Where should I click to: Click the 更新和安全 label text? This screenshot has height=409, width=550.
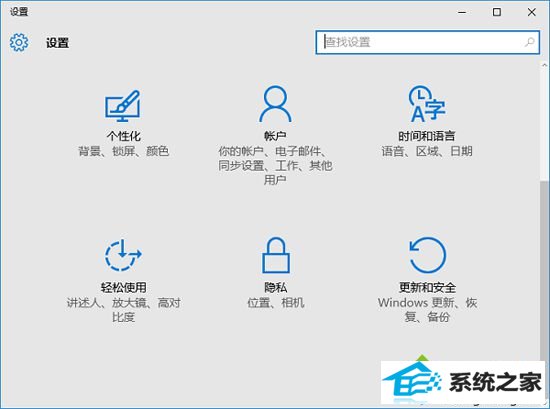(427, 288)
